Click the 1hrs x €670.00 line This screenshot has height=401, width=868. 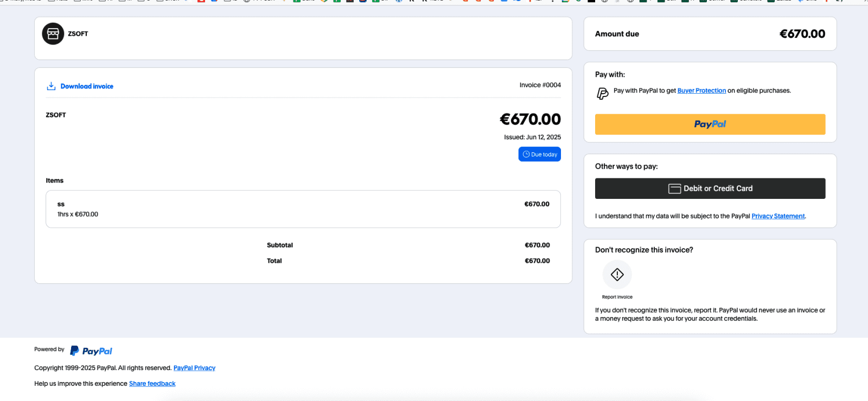pyautogui.click(x=78, y=214)
